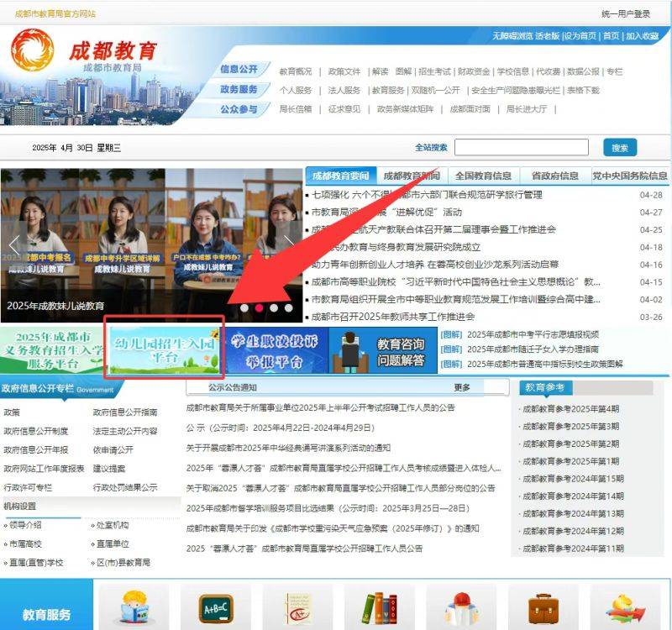672x630 pixels.
Task: Open 信息公开 navigation section
Action: pyautogui.click(x=239, y=69)
